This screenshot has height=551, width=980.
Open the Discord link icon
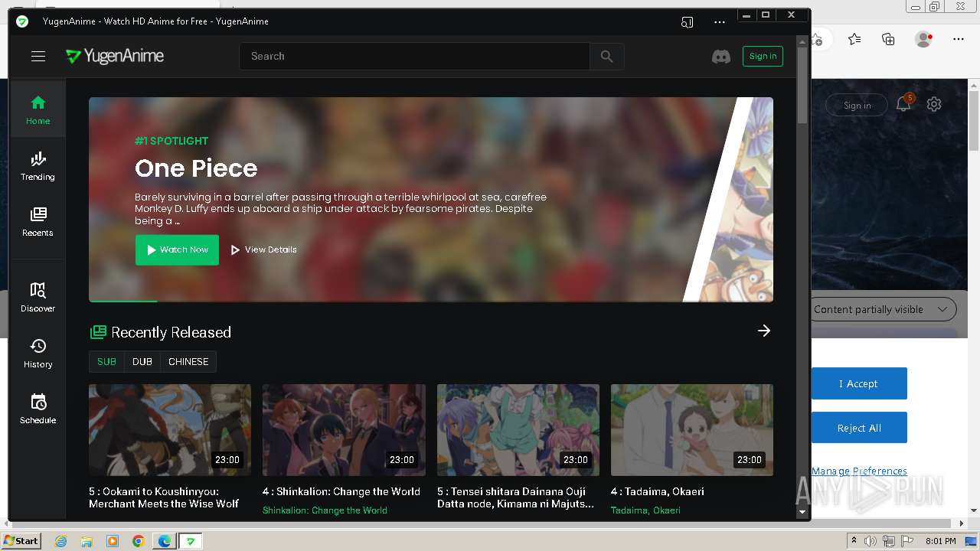(721, 57)
